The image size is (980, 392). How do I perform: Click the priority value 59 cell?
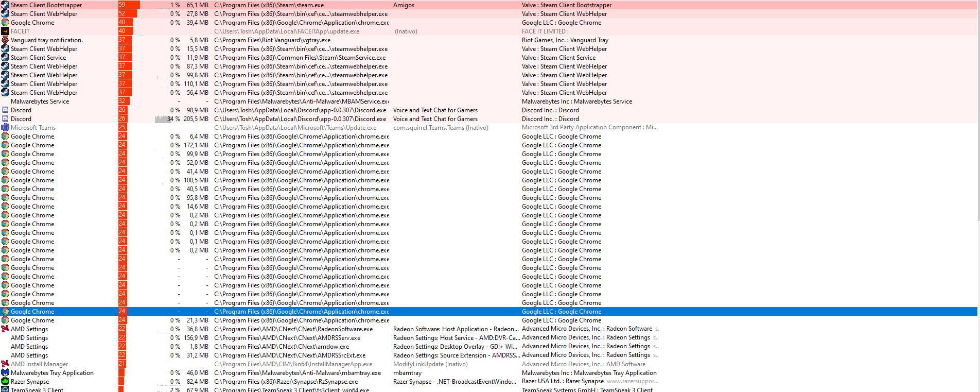point(129,5)
